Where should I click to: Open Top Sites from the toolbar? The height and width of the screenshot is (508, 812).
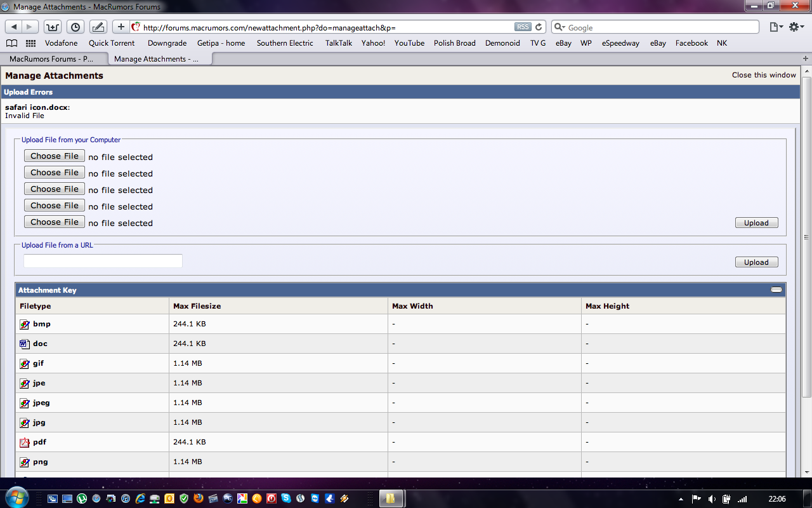pyautogui.click(x=52, y=27)
